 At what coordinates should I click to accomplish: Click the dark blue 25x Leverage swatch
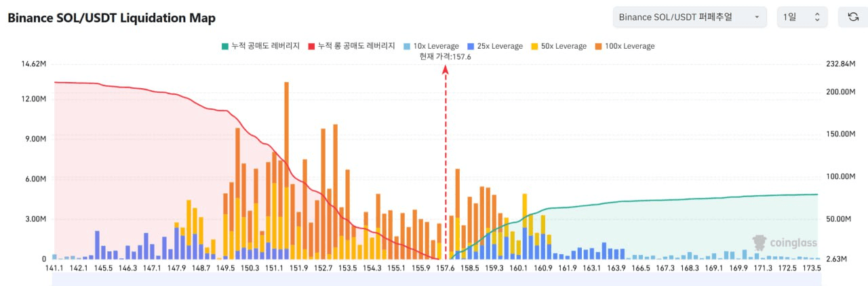tap(469, 46)
